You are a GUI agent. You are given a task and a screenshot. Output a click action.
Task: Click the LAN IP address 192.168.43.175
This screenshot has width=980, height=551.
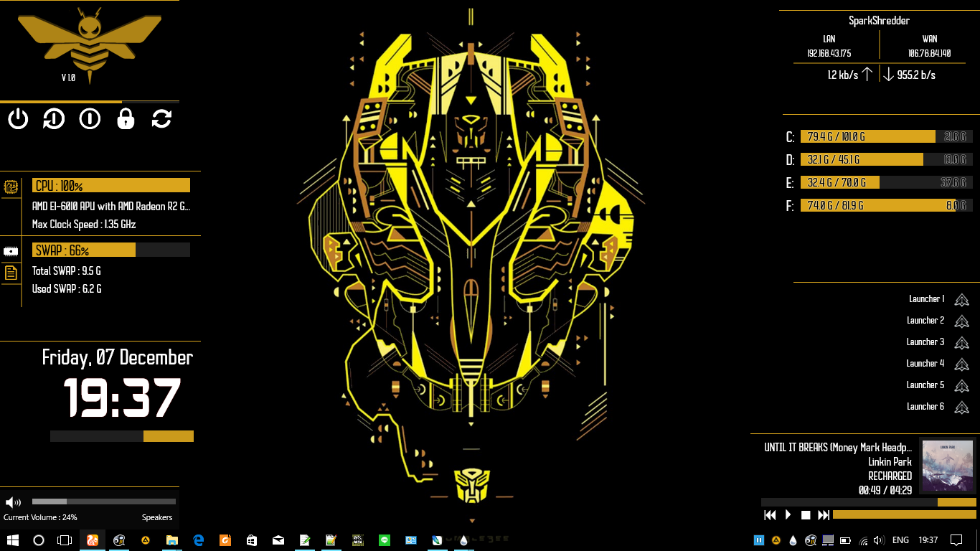tap(829, 53)
